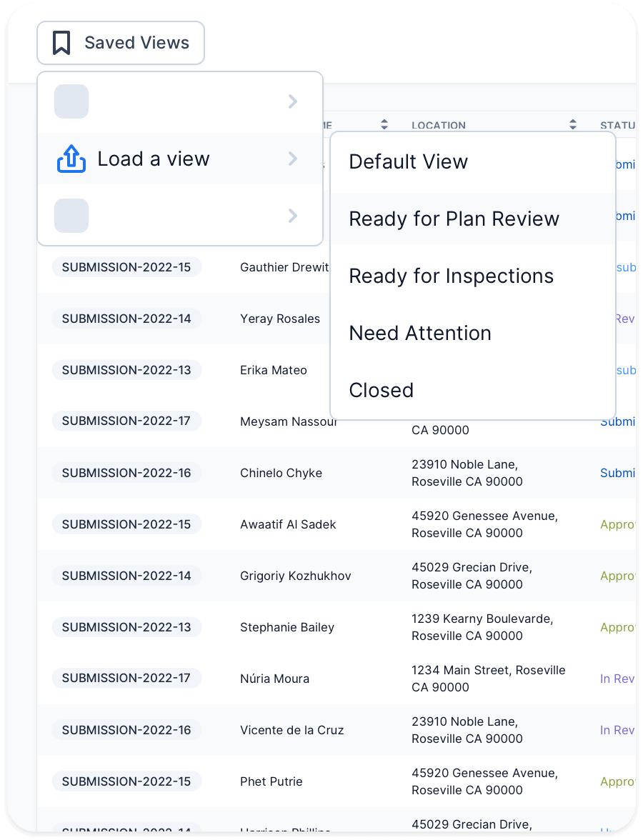Viewport: 643px width, 840px height.
Task: Click the bookmark icon inside Saved Views button
Action: [x=61, y=42]
